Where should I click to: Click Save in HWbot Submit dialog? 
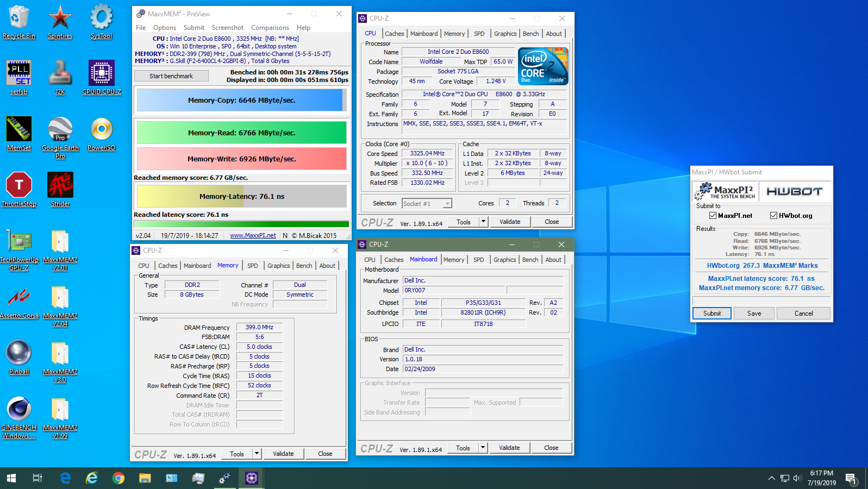[754, 314]
